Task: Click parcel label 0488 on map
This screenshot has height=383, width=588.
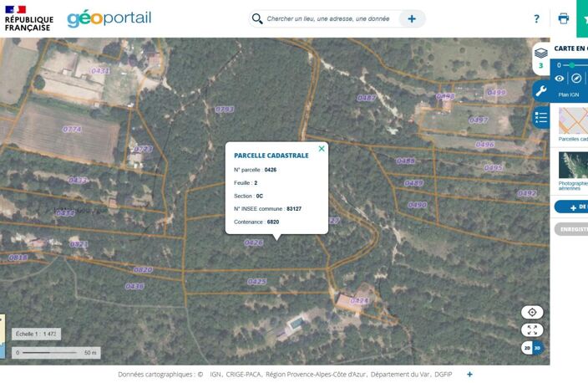Action: [x=406, y=161]
